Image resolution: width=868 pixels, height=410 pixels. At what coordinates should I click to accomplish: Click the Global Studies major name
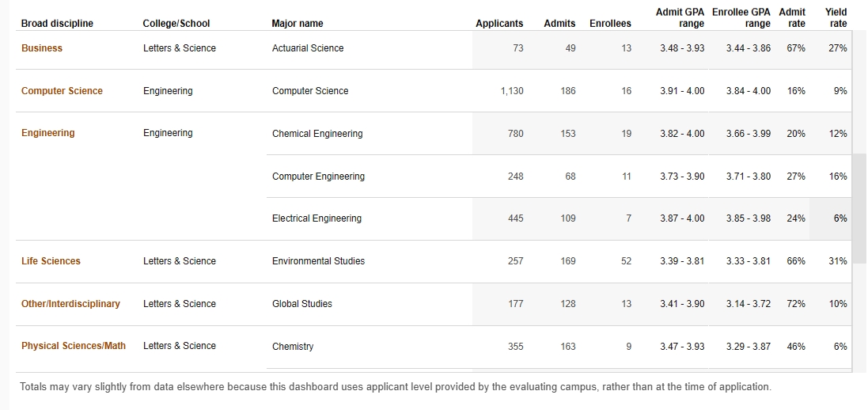pos(302,304)
